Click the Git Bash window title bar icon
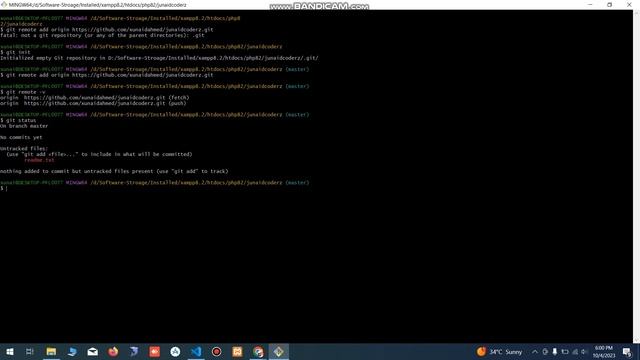Image resolution: width=640 pixels, height=360 pixels. (x=4, y=4)
